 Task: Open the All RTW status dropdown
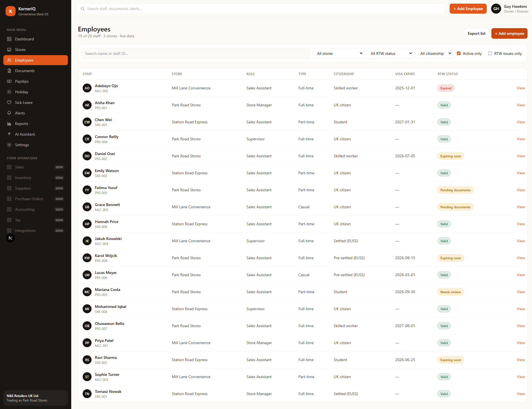click(390, 53)
